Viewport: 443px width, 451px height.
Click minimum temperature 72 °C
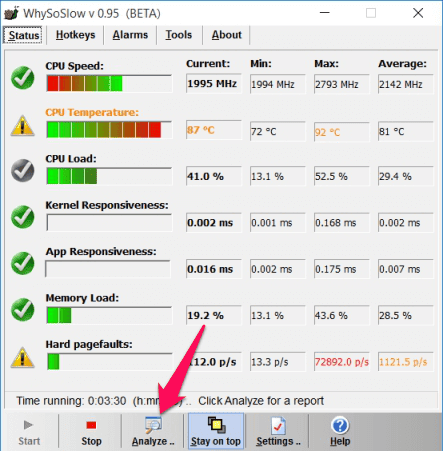(277, 131)
